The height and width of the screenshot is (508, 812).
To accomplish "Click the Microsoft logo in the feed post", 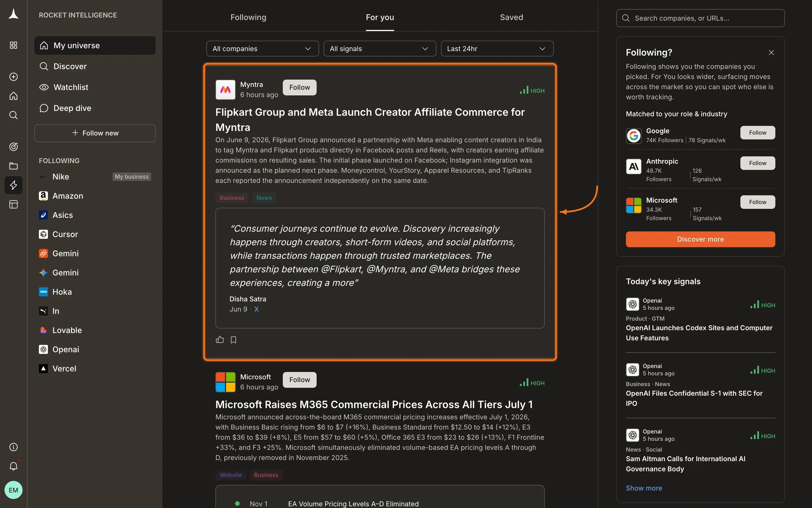I will click(x=225, y=382).
